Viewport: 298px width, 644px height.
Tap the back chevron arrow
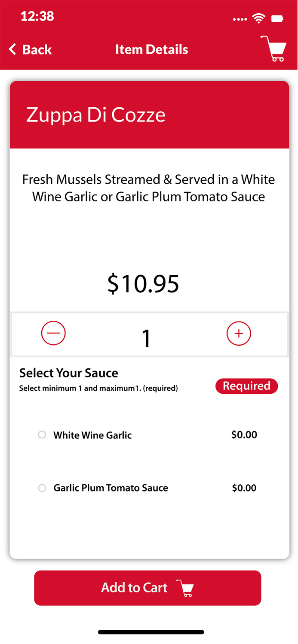point(12,49)
